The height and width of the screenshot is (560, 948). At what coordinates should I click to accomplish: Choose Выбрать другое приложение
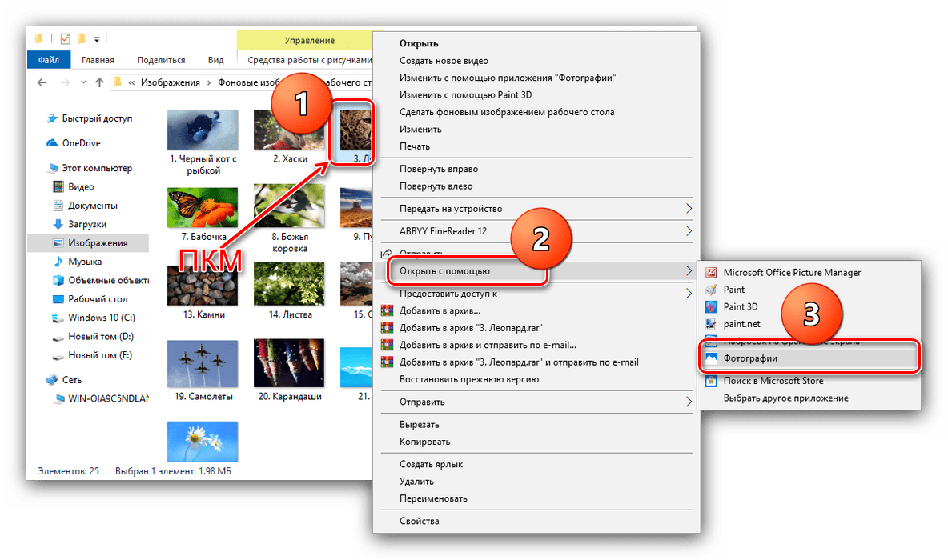(x=786, y=398)
